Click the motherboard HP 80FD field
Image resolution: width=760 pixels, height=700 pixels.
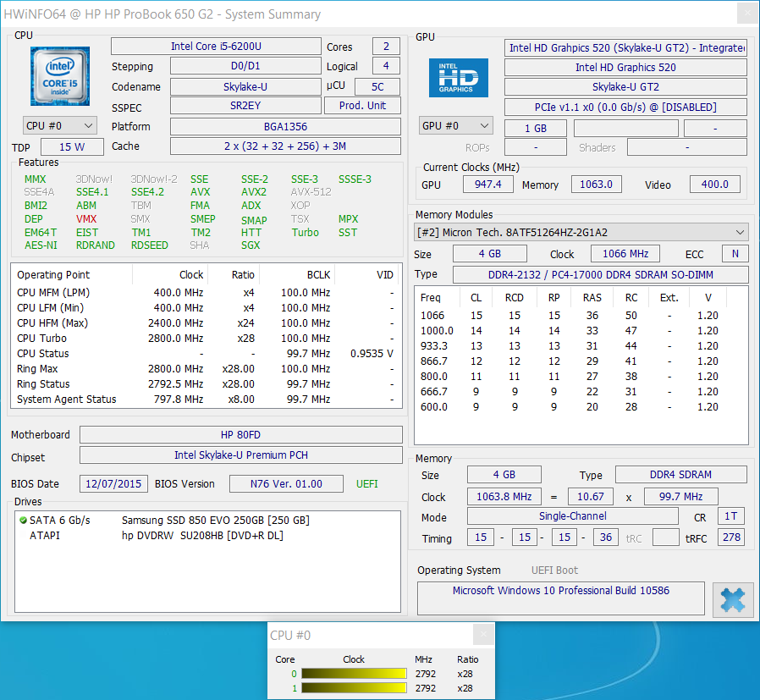[x=241, y=435]
